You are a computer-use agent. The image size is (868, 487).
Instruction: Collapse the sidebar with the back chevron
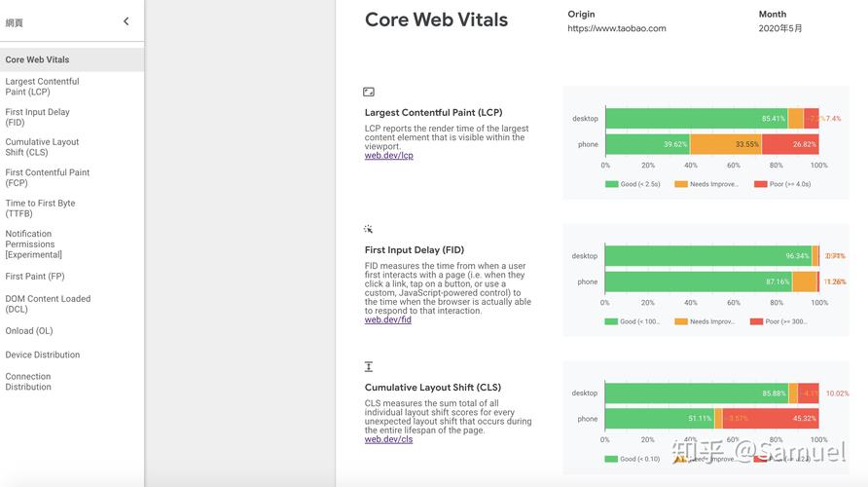click(x=127, y=21)
